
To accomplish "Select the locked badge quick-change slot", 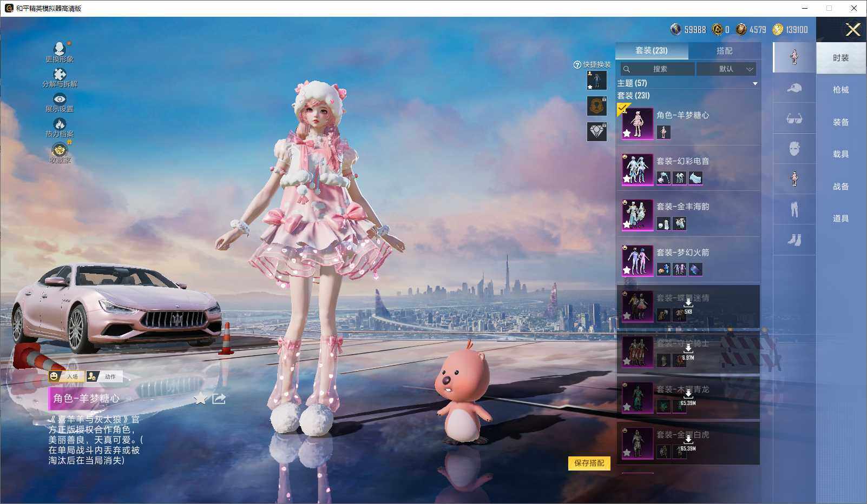I will pyautogui.click(x=597, y=106).
